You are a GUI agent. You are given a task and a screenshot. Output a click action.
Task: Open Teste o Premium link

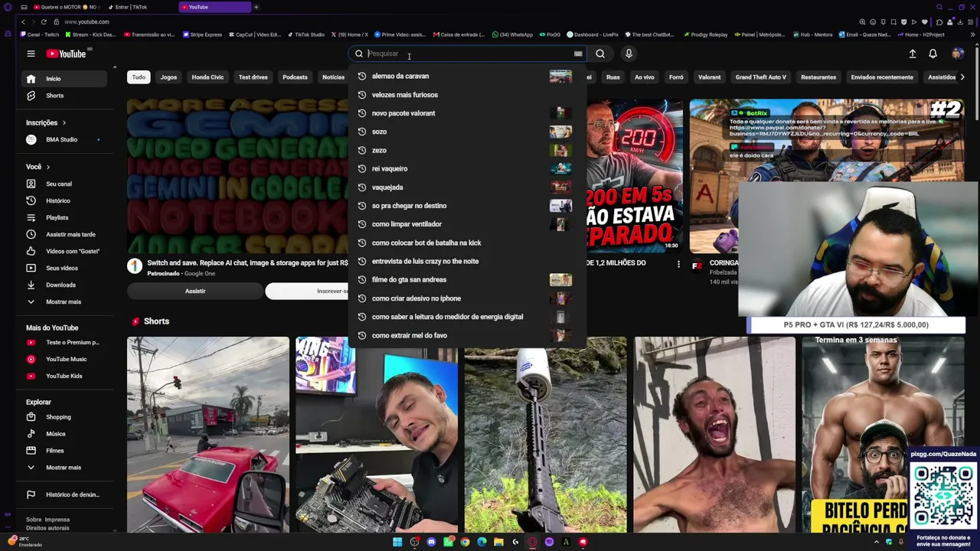pos(64,342)
